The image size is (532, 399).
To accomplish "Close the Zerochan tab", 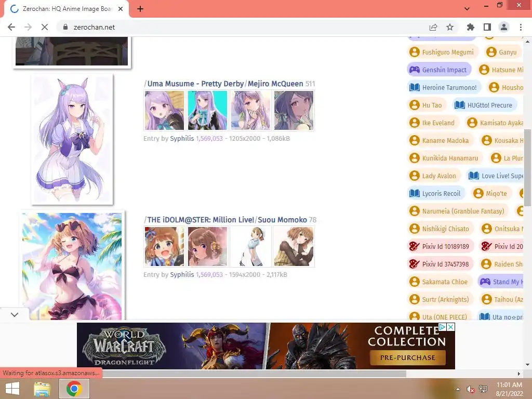I will pyautogui.click(x=121, y=9).
